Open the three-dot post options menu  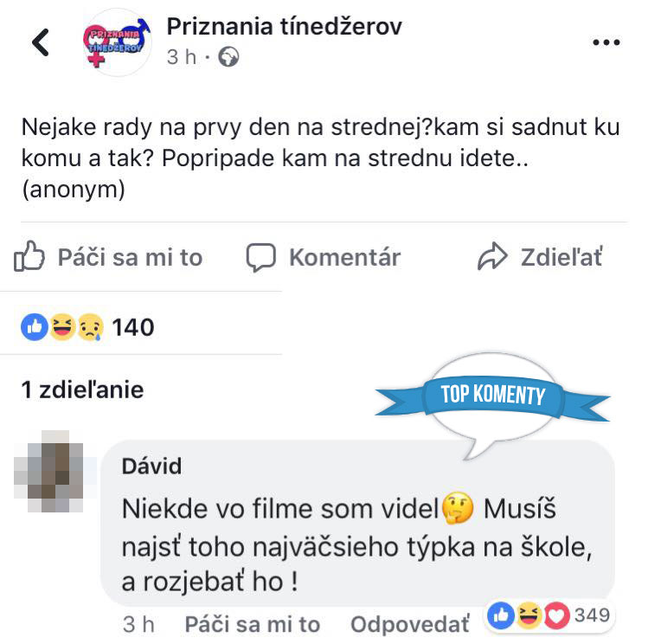click(606, 42)
